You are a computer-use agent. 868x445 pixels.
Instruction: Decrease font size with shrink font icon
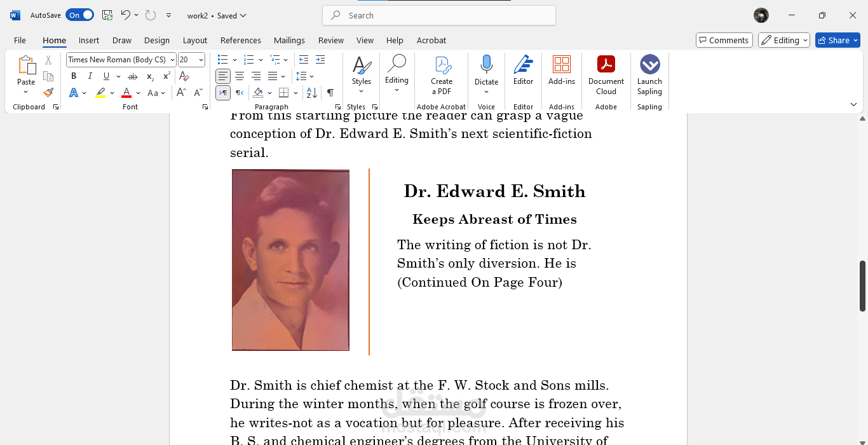click(x=198, y=93)
